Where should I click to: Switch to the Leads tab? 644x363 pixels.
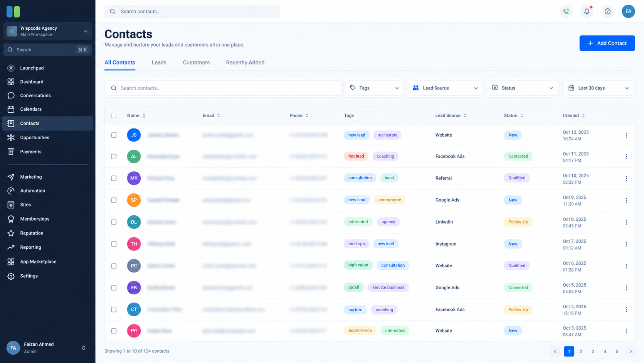[x=159, y=62]
